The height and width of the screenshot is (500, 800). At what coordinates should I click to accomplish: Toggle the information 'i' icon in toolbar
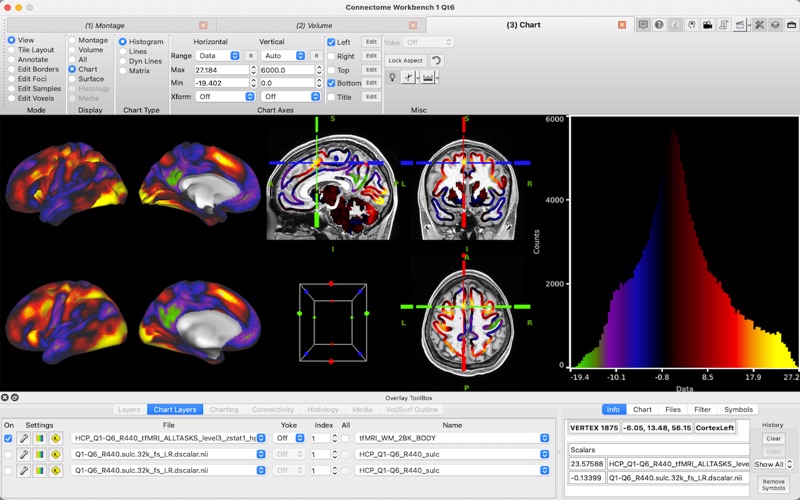tap(675, 25)
